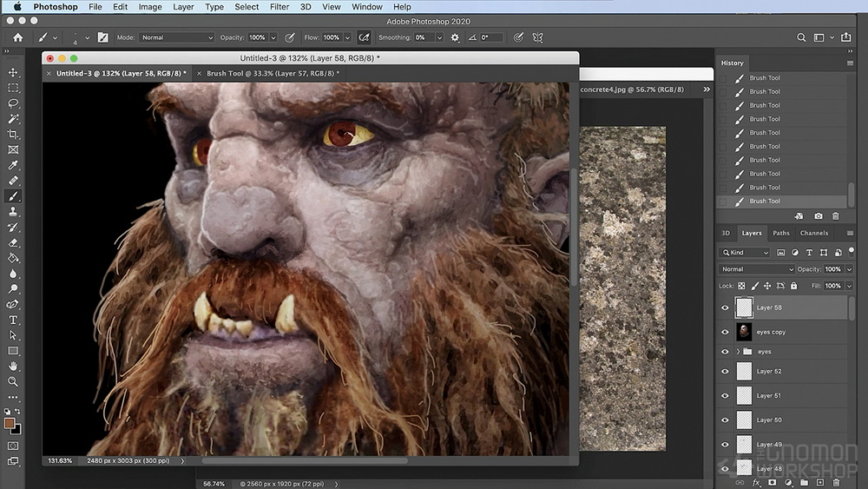Open the Layer menu
Screen dimensions: 868x489
(x=183, y=7)
